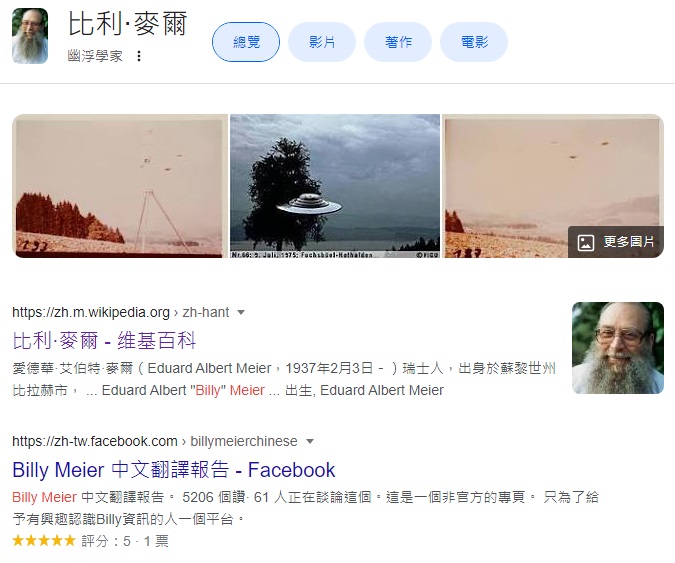This screenshot has height=563, width=675.
Task: Click the Facebook URL breadcrumb text
Action: 155,442
